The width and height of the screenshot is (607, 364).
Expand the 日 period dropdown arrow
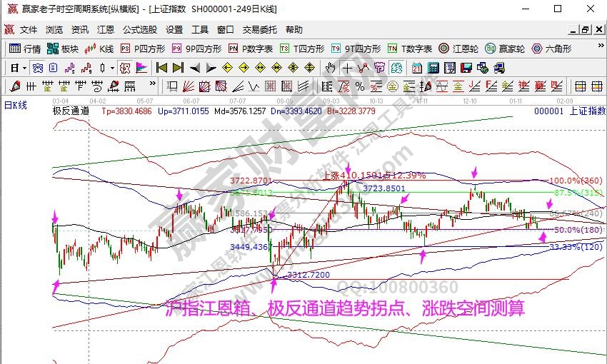click(x=24, y=68)
